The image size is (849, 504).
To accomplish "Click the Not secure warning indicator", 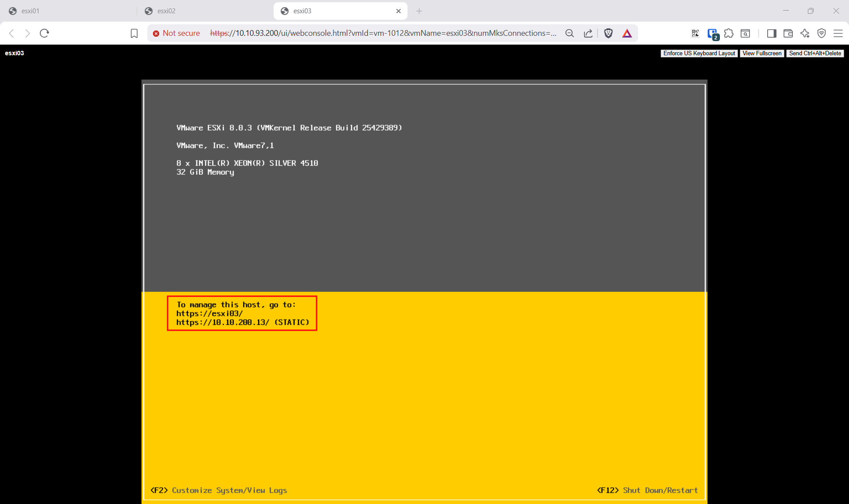I will coord(176,33).
